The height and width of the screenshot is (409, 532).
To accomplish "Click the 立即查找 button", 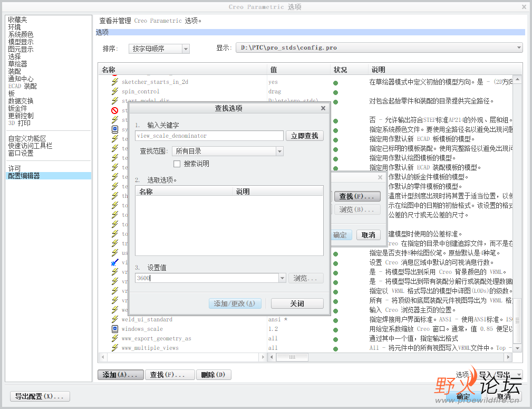I will tap(304, 136).
